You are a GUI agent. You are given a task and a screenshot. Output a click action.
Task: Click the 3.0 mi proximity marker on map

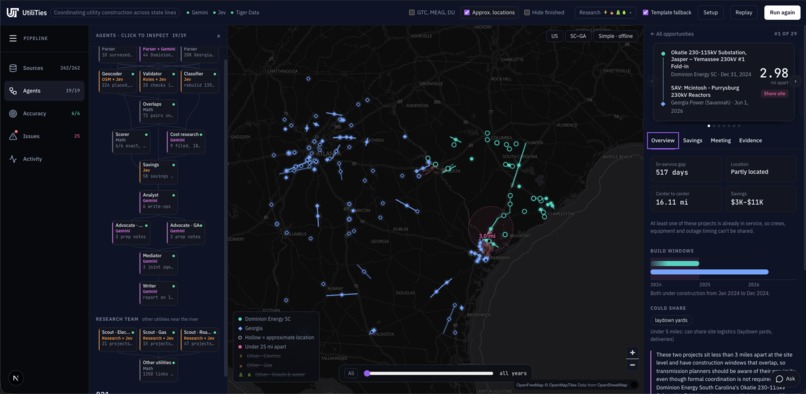pyautogui.click(x=486, y=236)
